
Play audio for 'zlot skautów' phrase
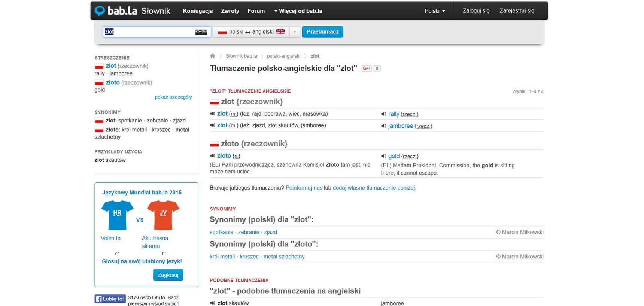[x=212, y=303]
